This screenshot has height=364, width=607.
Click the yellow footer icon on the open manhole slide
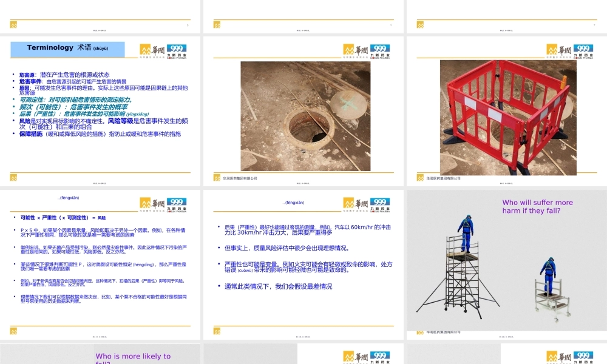(217, 178)
